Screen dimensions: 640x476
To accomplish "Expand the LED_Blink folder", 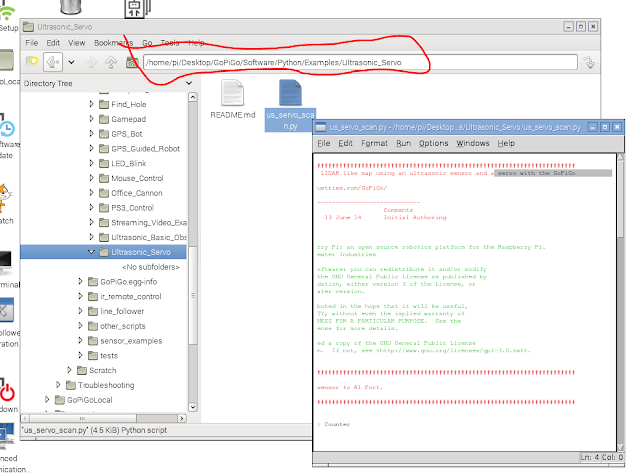I will (x=91, y=163).
